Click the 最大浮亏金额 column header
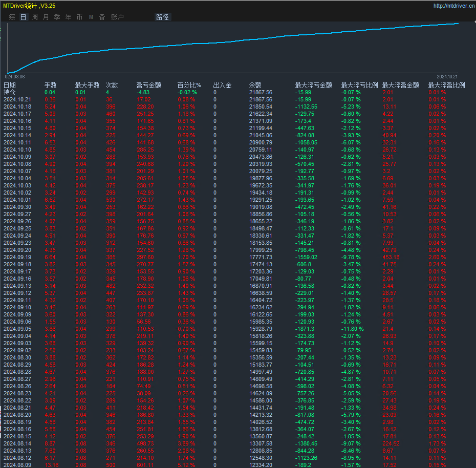The height and width of the screenshot is (468, 476). [314, 86]
